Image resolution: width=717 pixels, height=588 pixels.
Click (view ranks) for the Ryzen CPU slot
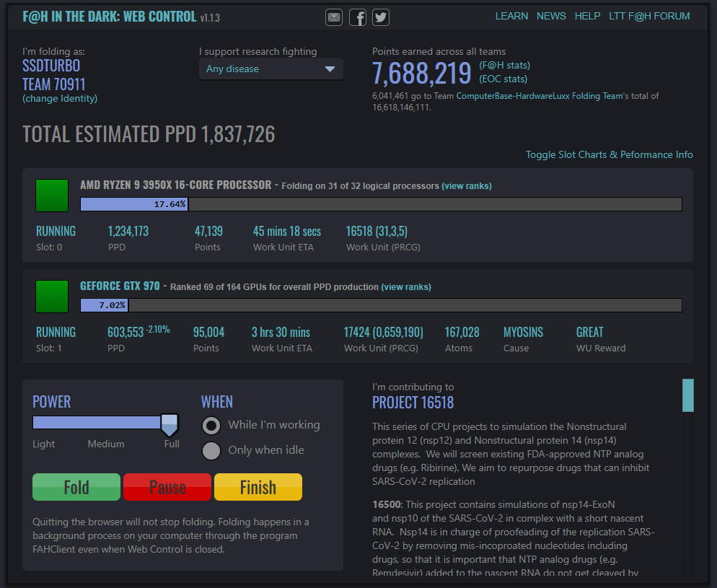pyautogui.click(x=467, y=185)
